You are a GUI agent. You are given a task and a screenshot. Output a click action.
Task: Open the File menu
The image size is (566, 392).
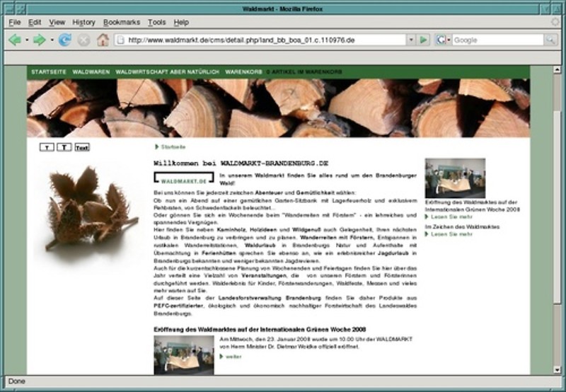point(14,23)
